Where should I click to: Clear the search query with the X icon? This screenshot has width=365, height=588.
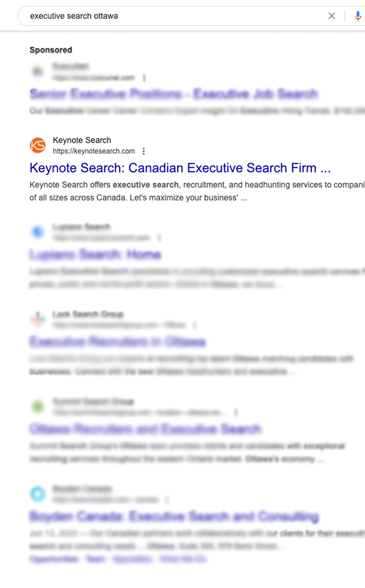click(x=331, y=16)
